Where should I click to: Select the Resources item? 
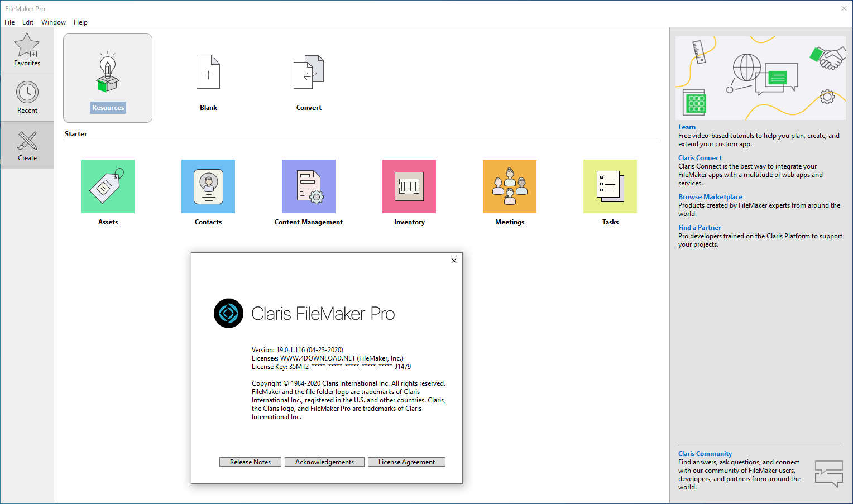(107, 78)
